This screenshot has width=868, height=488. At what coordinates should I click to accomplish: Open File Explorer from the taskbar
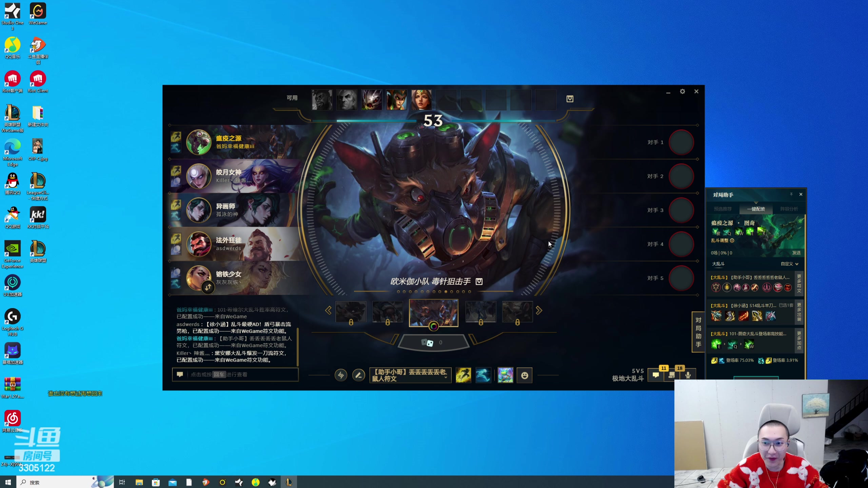139,482
